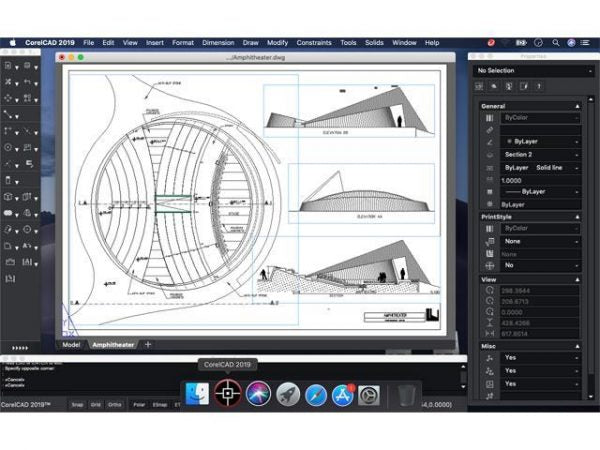Viewport: 600px width, 450px height.
Task: Click 'Specify opposite corner' in command window
Action: click(30, 368)
